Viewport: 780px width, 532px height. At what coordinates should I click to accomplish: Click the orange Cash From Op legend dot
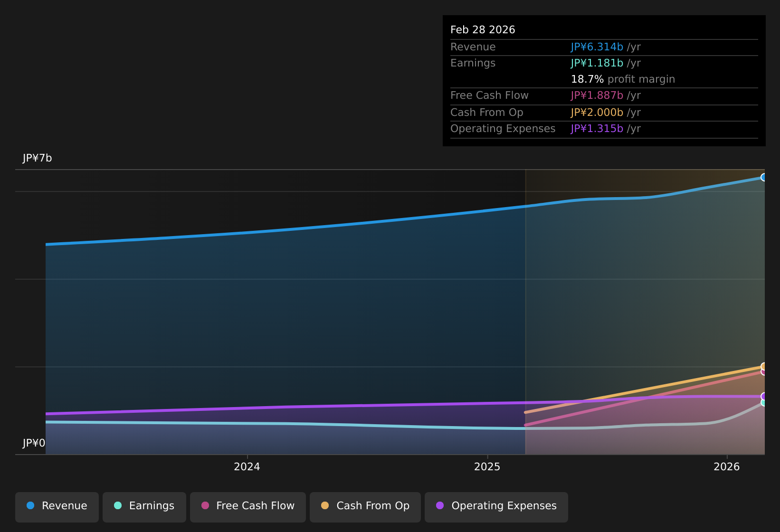click(325, 505)
